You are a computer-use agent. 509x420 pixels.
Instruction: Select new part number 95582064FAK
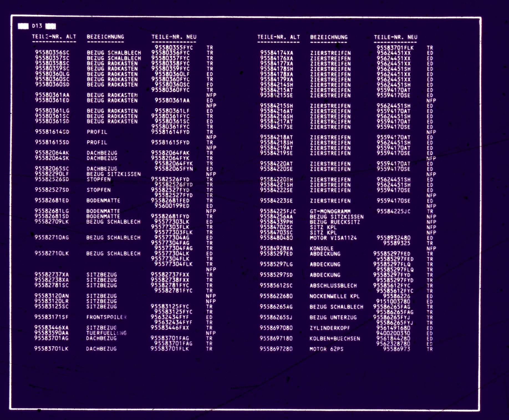coord(170,153)
